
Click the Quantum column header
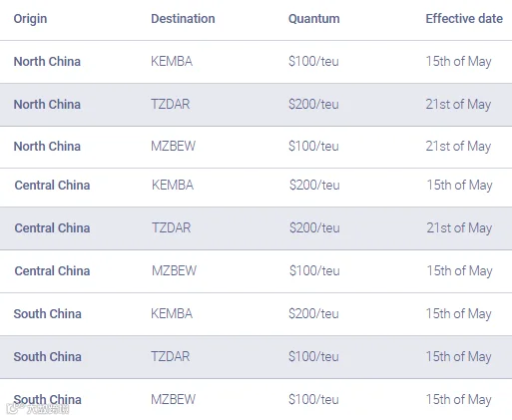coord(314,19)
